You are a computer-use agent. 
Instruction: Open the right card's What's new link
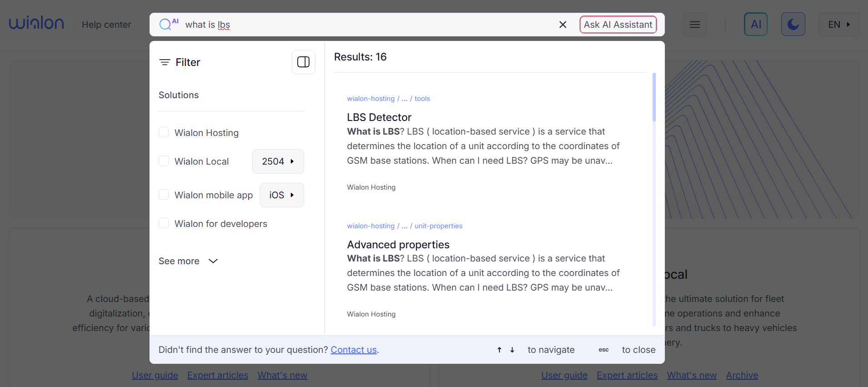[692, 375]
